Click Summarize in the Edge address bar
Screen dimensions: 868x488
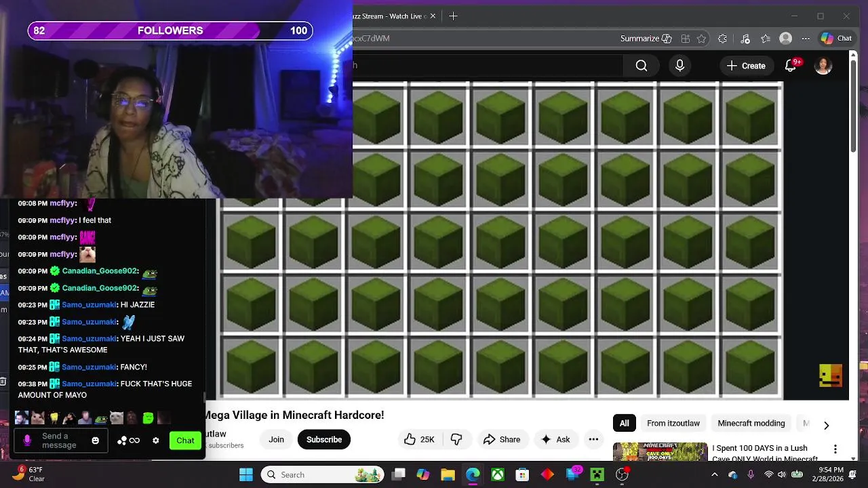pyautogui.click(x=646, y=39)
